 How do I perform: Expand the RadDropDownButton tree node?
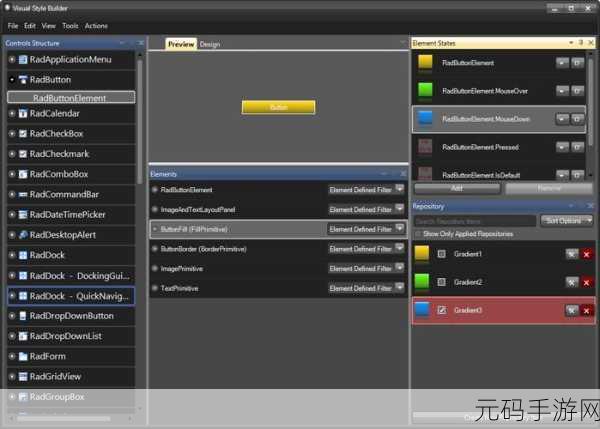[12, 316]
